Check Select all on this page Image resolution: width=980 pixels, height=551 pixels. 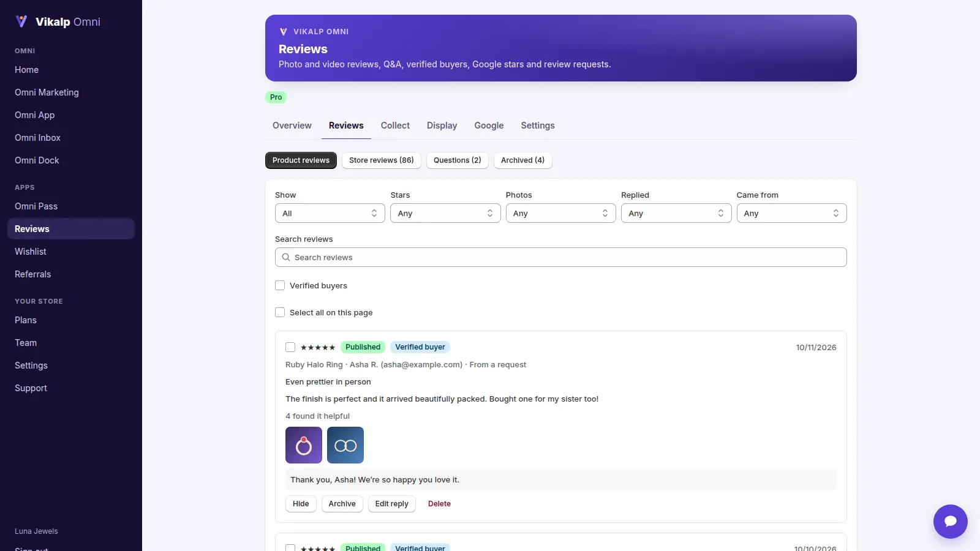click(x=280, y=312)
